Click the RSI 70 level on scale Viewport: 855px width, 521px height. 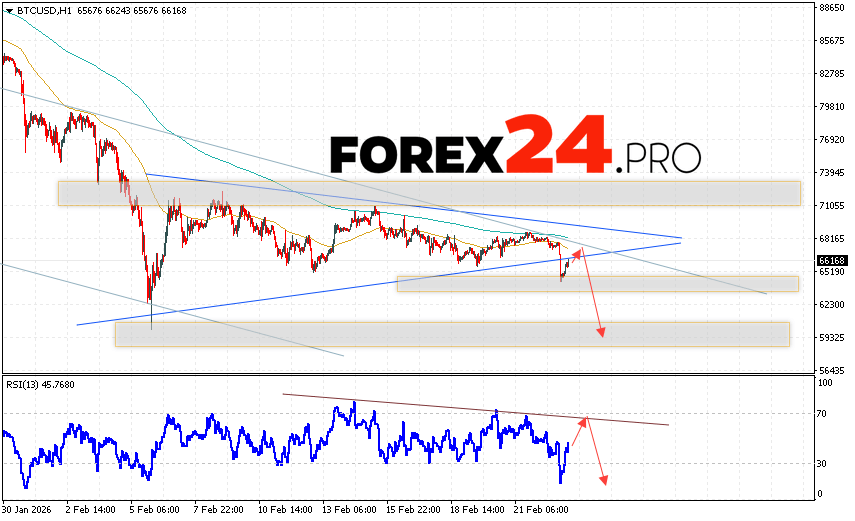(x=825, y=412)
